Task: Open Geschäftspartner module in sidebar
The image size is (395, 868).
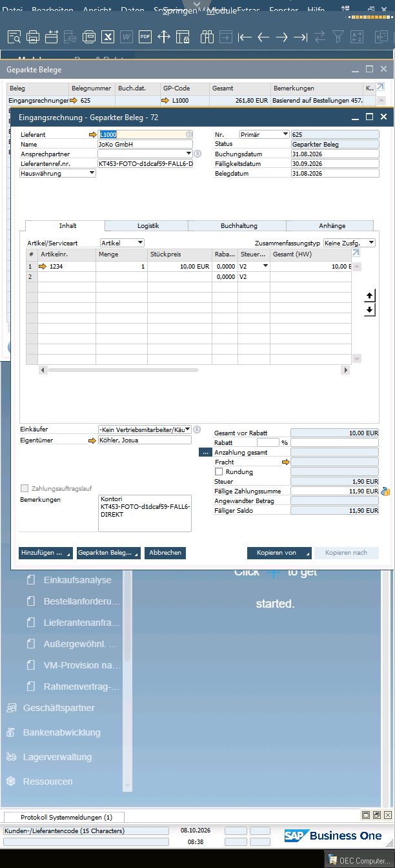Action: pyautogui.click(x=59, y=708)
